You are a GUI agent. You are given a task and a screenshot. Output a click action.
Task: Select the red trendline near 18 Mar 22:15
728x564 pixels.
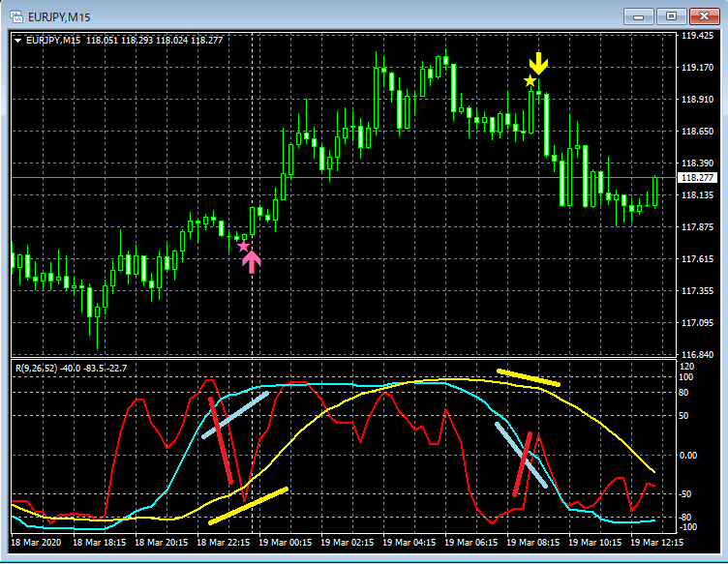tap(221, 440)
